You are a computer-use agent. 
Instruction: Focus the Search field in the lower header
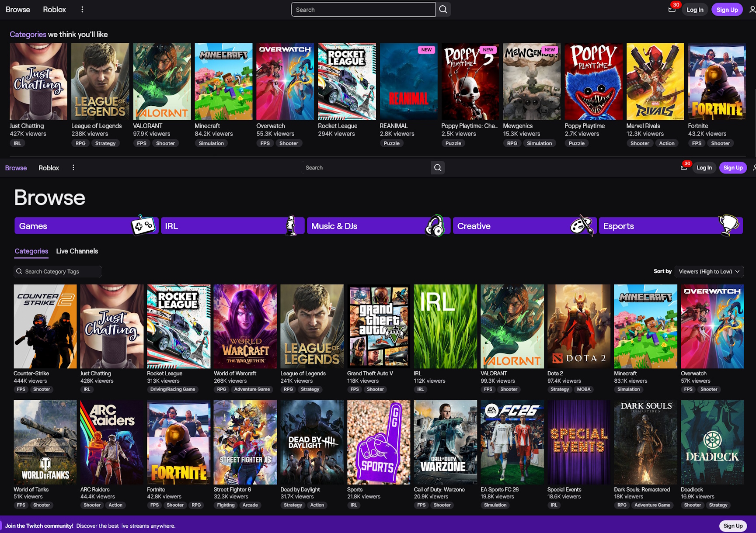[x=366, y=168]
